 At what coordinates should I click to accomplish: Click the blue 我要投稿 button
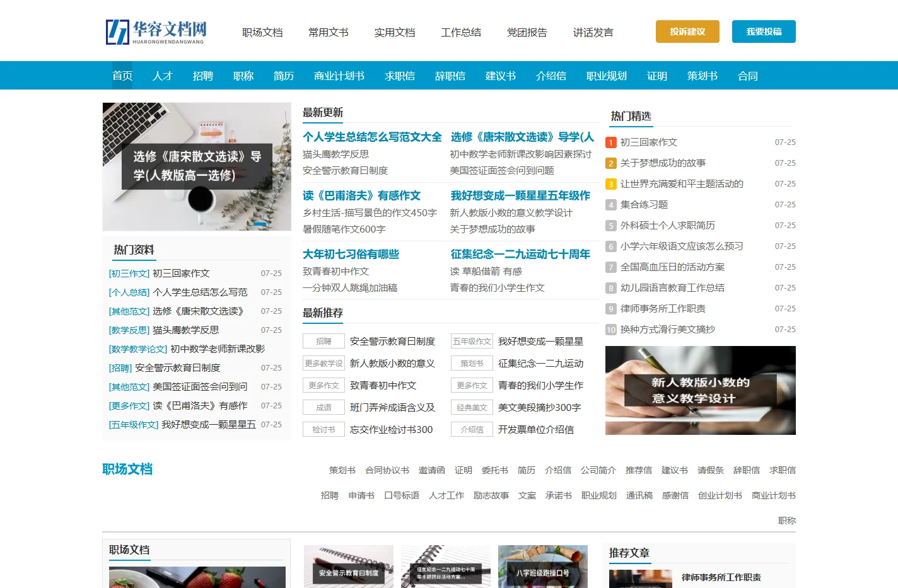click(764, 32)
